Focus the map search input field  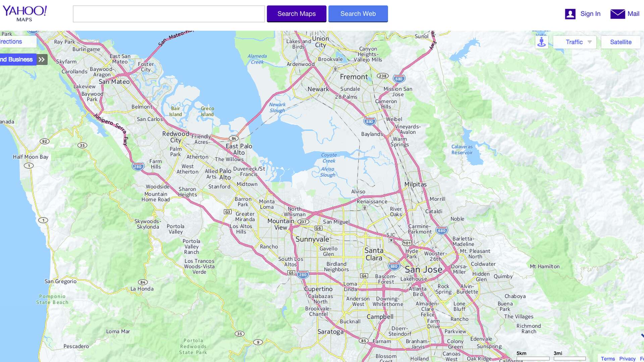coord(169,14)
